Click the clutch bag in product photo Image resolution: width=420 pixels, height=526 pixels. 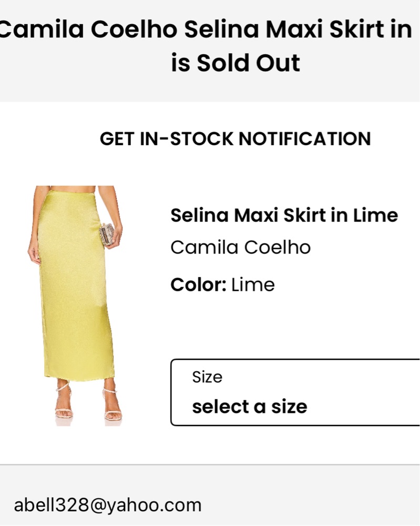107,234
